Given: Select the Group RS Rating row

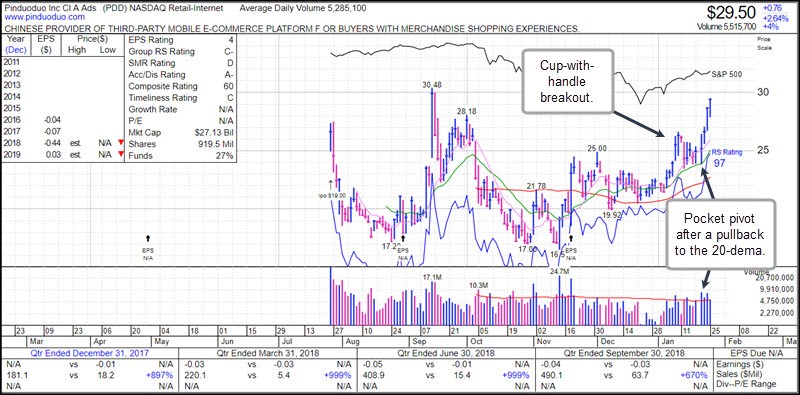Looking at the screenshot, I should [181, 52].
